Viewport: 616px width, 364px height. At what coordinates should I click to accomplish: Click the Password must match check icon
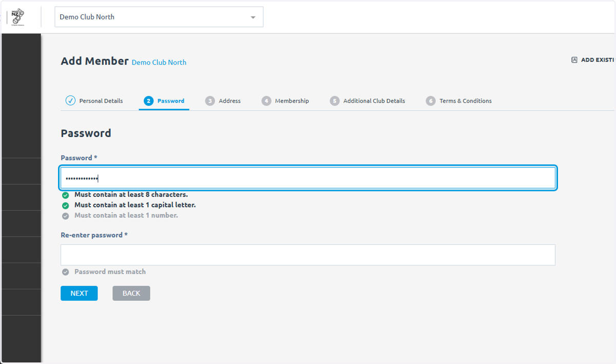(x=65, y=272)
